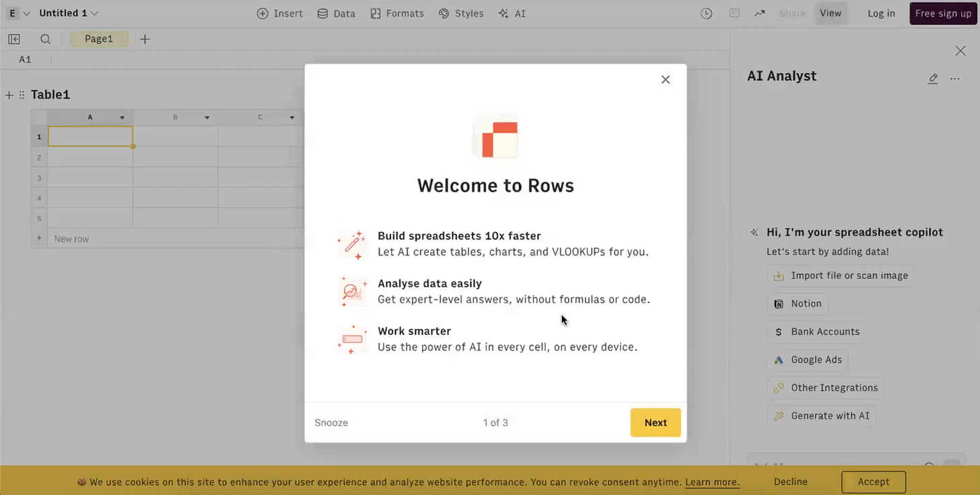Viewport: 980px width, 495px height.
Task: Click the Rows logo in dialog
Action: click(x=496, y=135)
